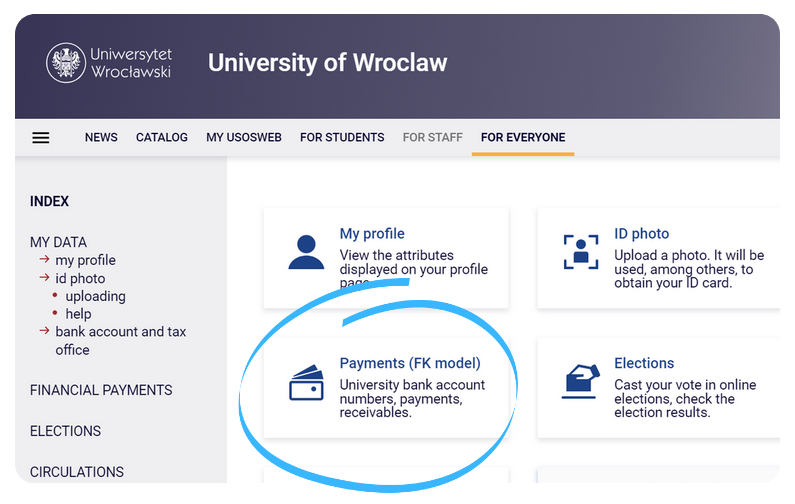Click the 'id photo' sidebar link
The width and height of the screenshot is (795, 504).
pyautogui.click(x=80, y=278)
